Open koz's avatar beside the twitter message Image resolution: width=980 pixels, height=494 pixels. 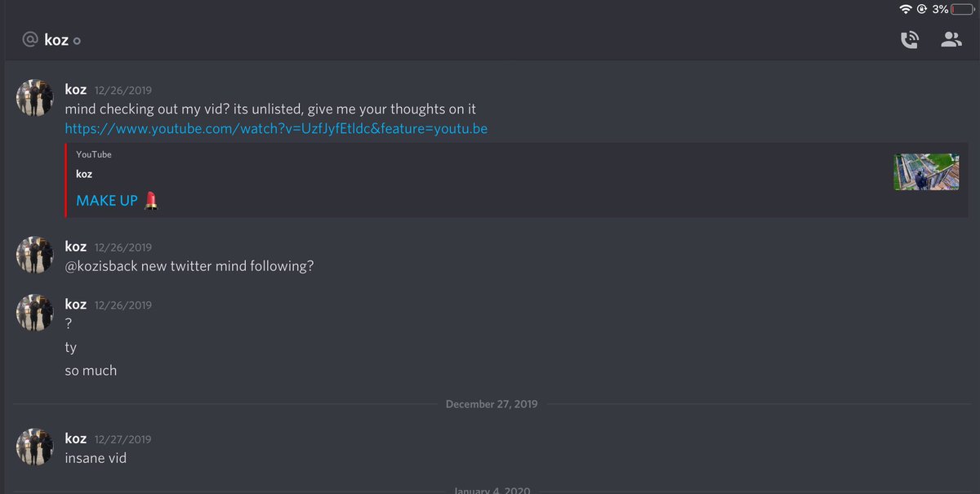(35, 256)
